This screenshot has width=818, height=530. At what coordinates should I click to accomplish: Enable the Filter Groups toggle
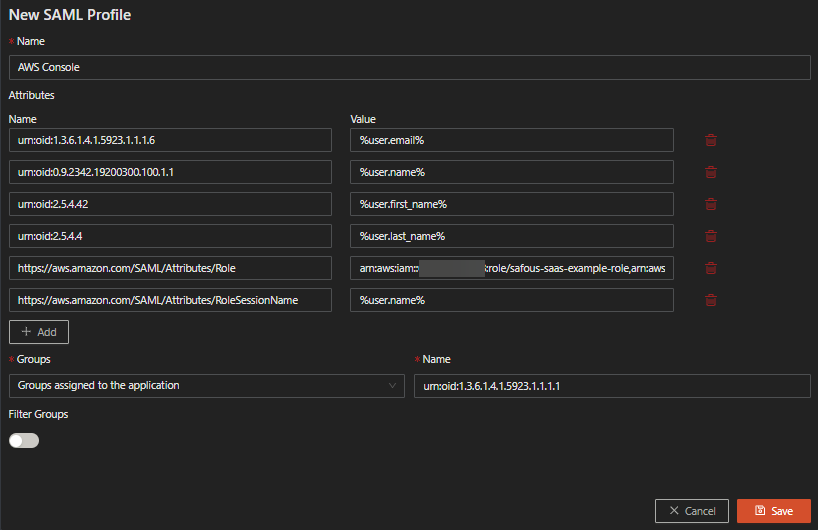(24, 440)
